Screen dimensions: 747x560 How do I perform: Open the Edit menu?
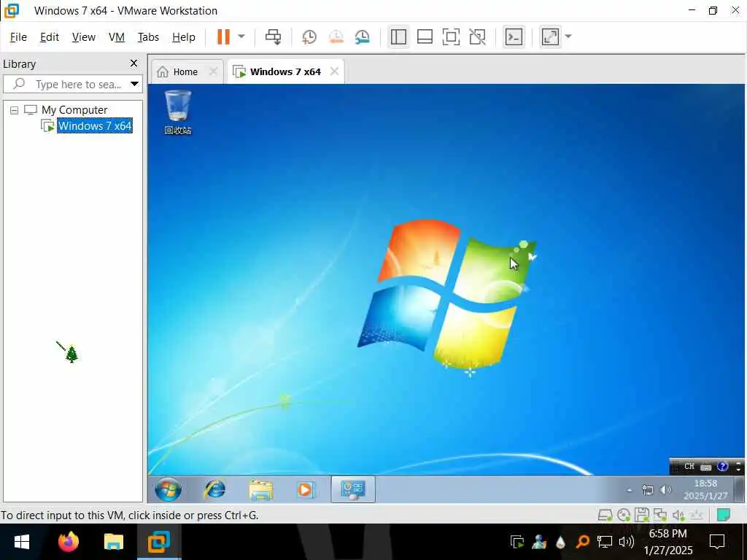pos(50,37)
